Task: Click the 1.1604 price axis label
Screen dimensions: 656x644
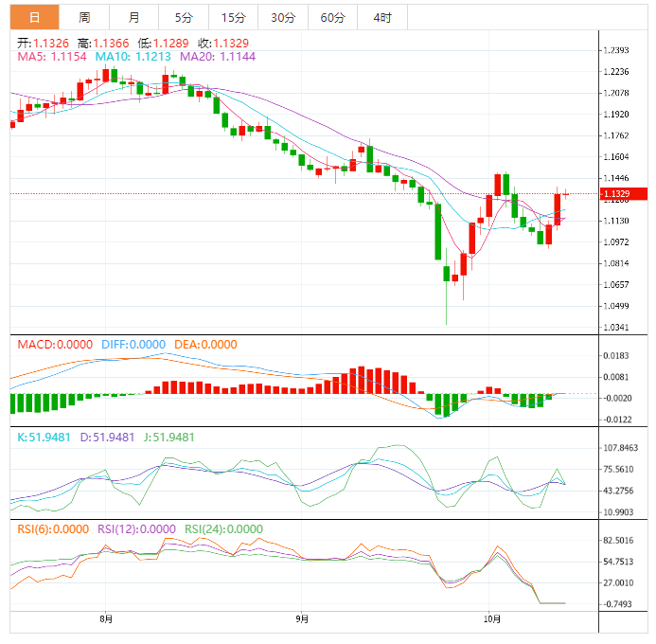Action: pos(616,157)
